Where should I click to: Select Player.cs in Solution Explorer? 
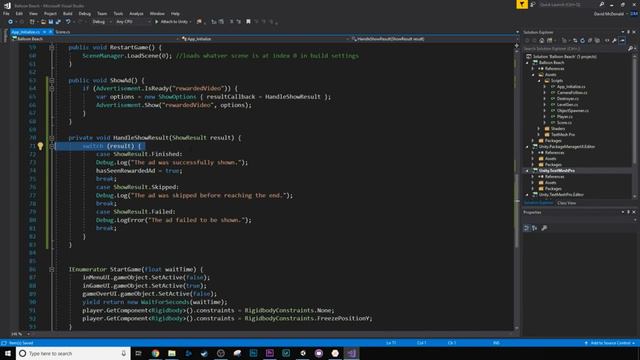pos(564,117)
